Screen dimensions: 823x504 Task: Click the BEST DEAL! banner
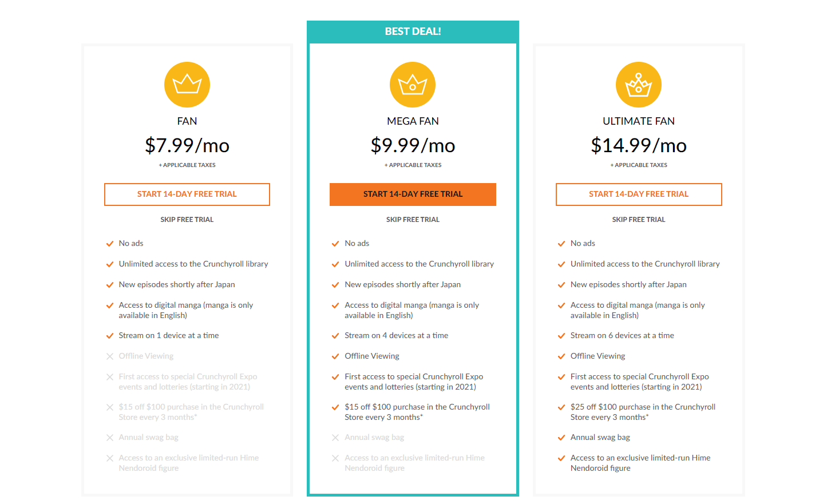point(413,31)
